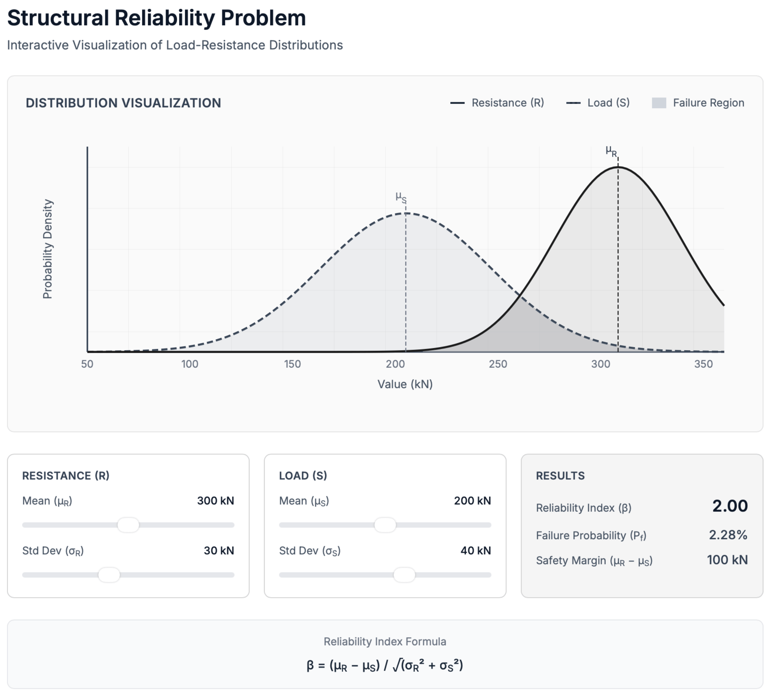Click the Load Mean slider handle
The width and height of the screenshot is (771, 700).
coord(385,525)
